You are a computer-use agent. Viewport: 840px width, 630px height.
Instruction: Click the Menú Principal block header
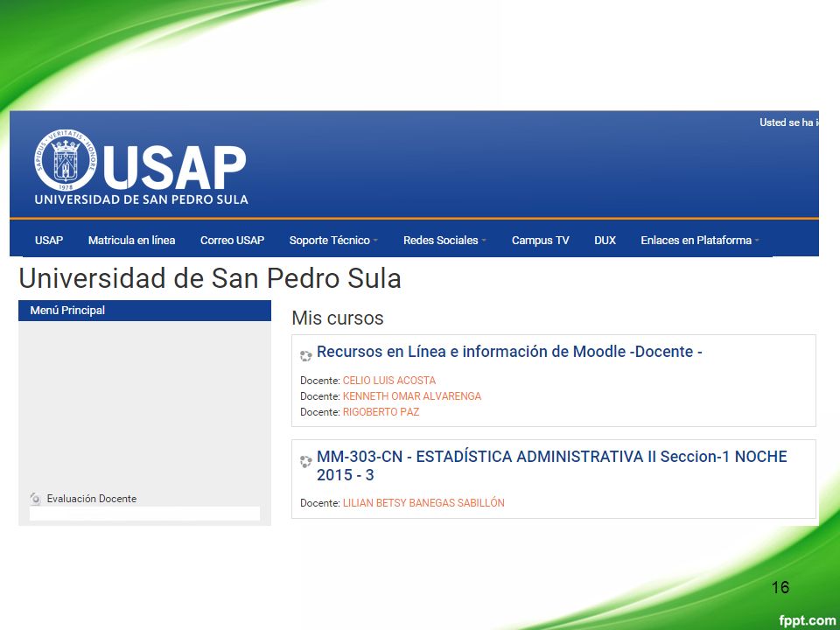[144, 311]
